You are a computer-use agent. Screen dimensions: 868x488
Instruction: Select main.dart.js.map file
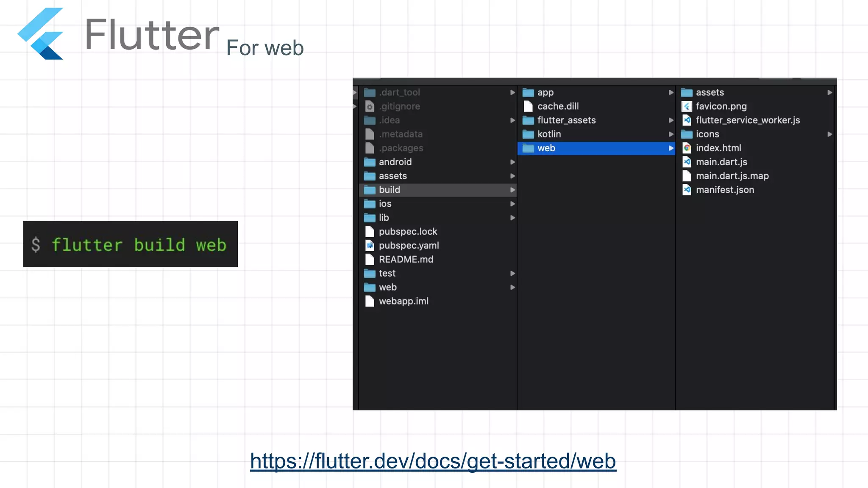coord(732,176)
